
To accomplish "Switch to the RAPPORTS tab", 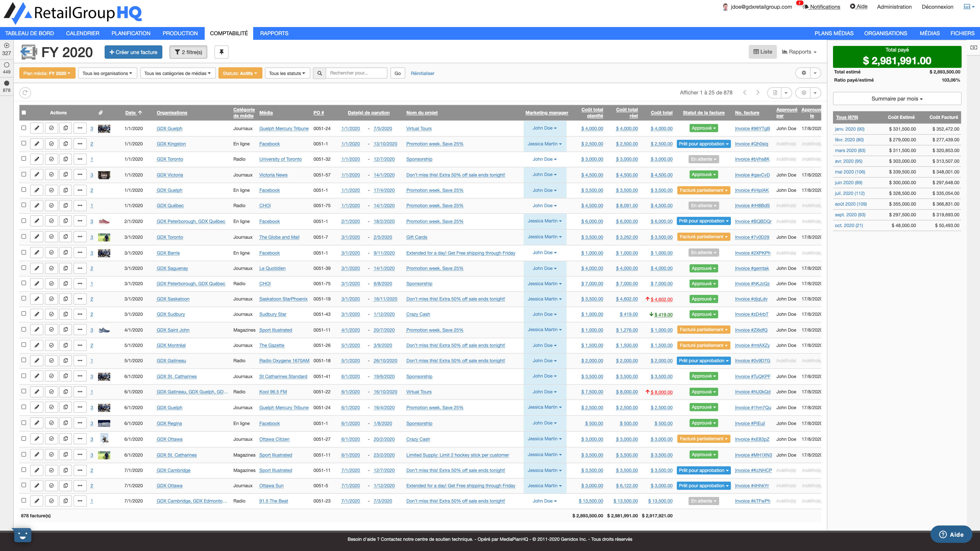I will pos(274,33).
